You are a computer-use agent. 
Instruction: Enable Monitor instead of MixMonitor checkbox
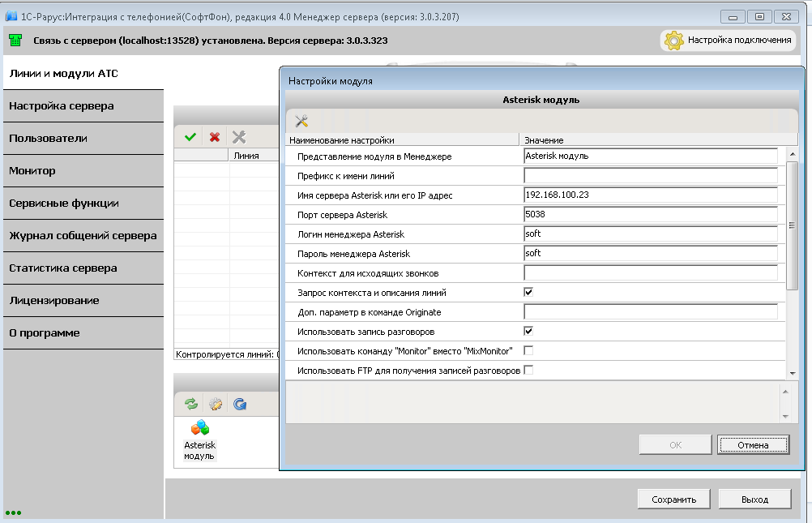[528, 351]
